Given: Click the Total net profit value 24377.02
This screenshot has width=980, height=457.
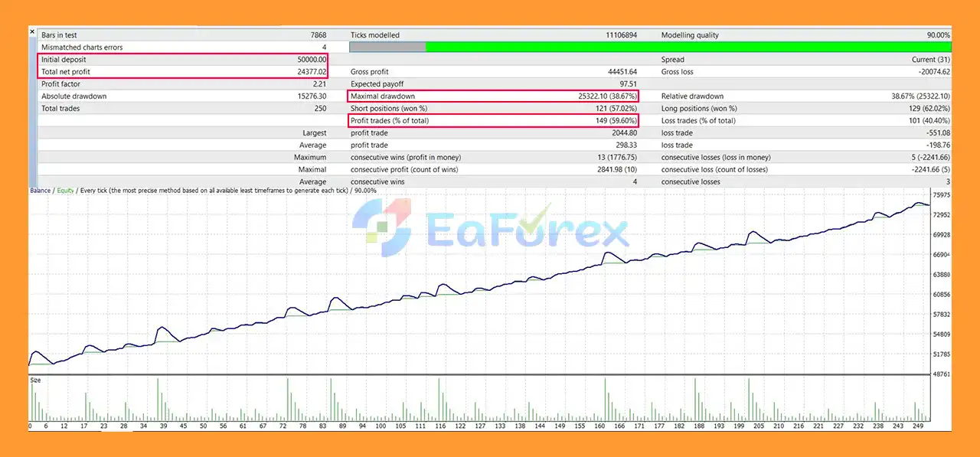Looking at the screenshot, I should [x=312, y=71].
